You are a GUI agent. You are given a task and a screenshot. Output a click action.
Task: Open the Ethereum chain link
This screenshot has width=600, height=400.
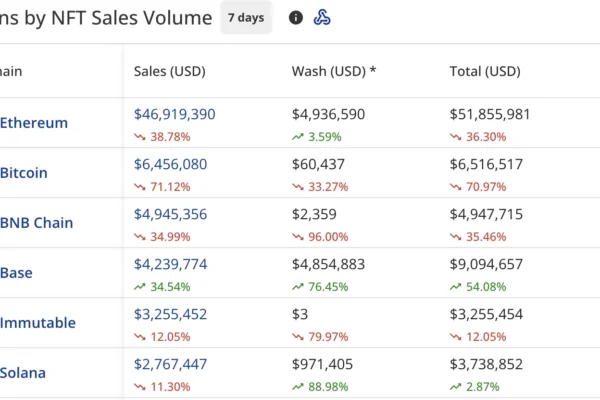point(34,123)
